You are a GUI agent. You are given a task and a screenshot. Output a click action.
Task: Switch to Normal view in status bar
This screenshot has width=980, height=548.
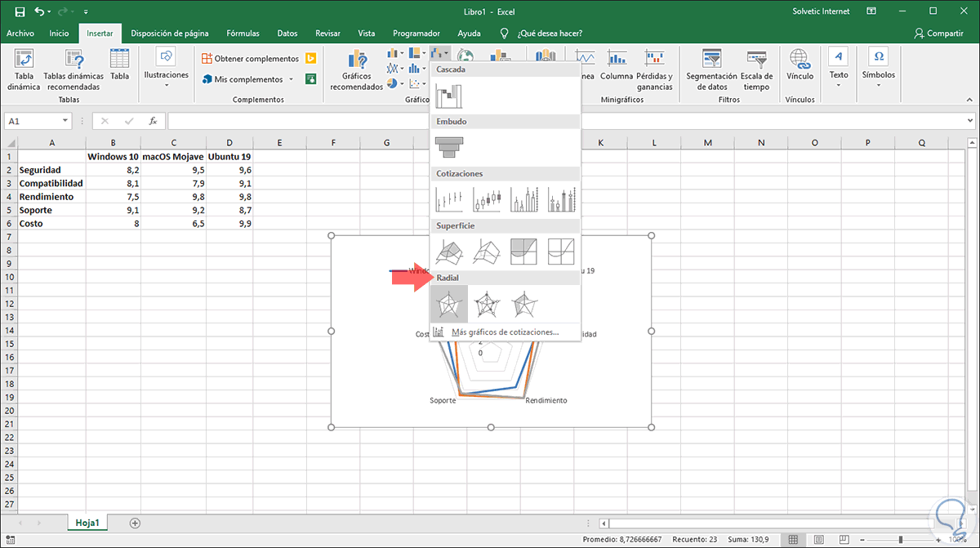point(792,540)
